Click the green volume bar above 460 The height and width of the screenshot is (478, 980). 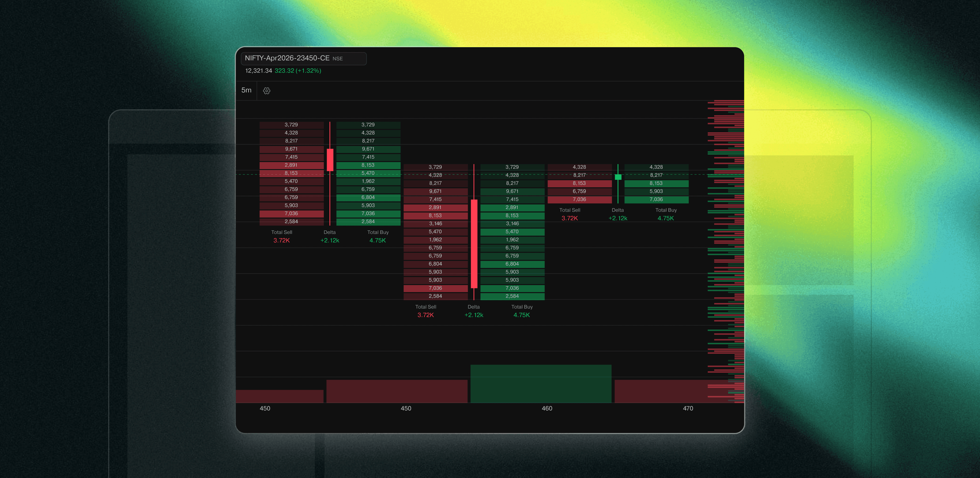point(541,384)
